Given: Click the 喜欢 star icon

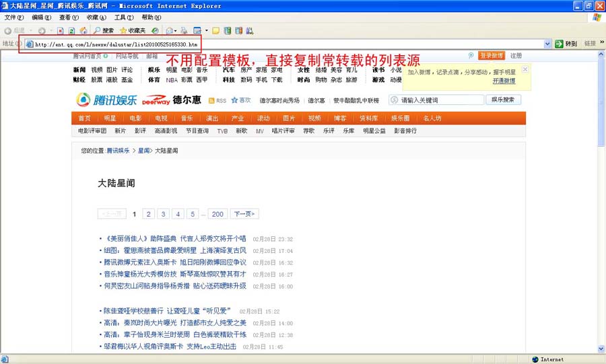Looking at the screenshot, I should 234,100.
